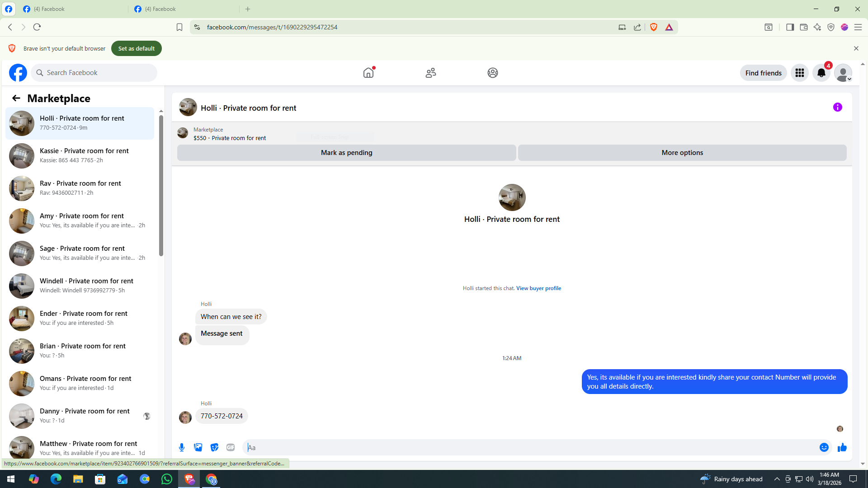Screen dimensions: 868x488
Task: Open Ender's private room conversation
Action: tap(80, 318)
